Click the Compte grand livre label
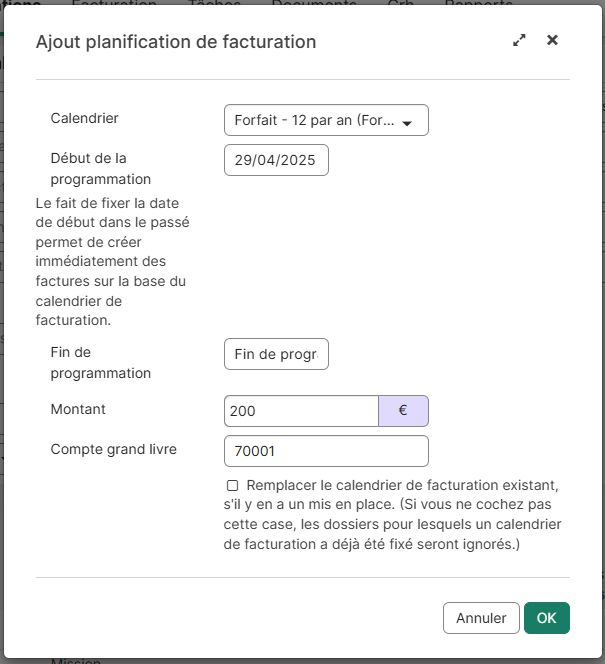Screen dimensions: 605x664 point(113,449)
